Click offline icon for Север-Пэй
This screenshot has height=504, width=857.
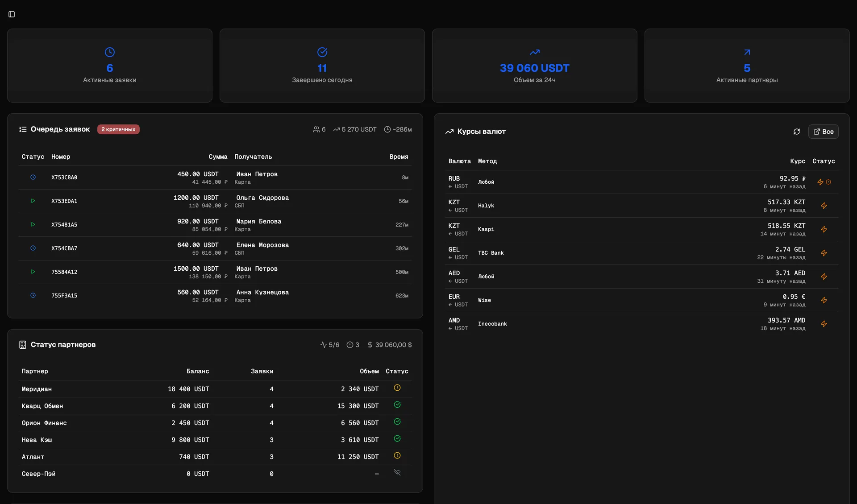(397, 472)
